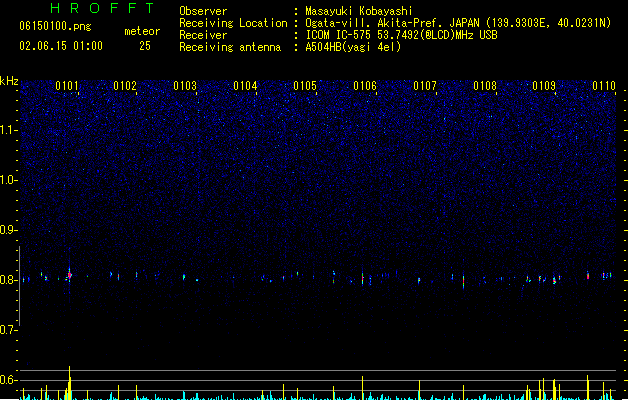Click the 0110 time marker
This screenshot has height=400, width=629.
click(x=604, y=86)
